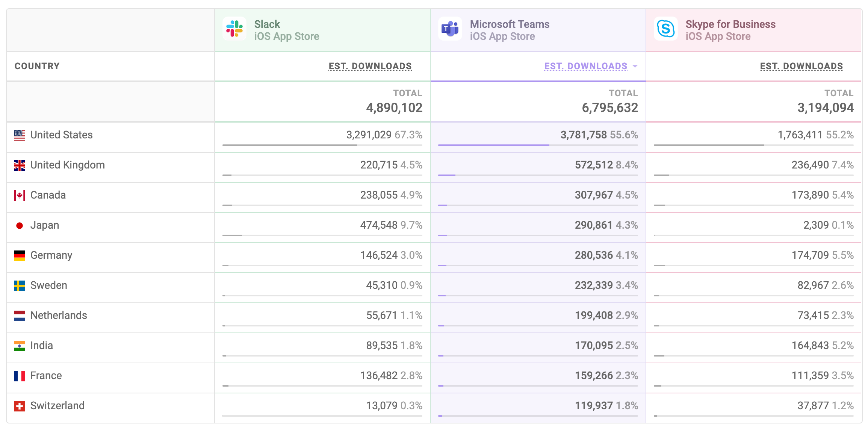The image size is (868, 431).
Task: Click Teams US downloads 3,781,758
Action: click(x=584, y=135)
